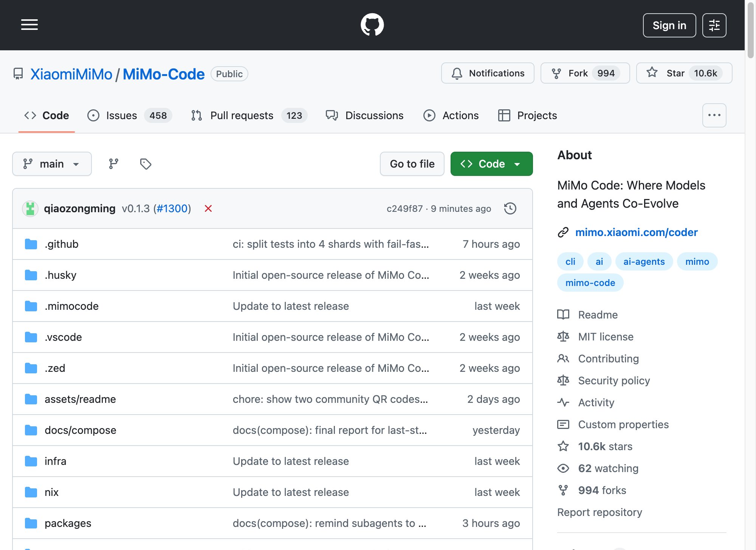The height and width of the screenshot is (550, 756).
Task: Open the Contributing guidelines link
Action: coord(609,359)
